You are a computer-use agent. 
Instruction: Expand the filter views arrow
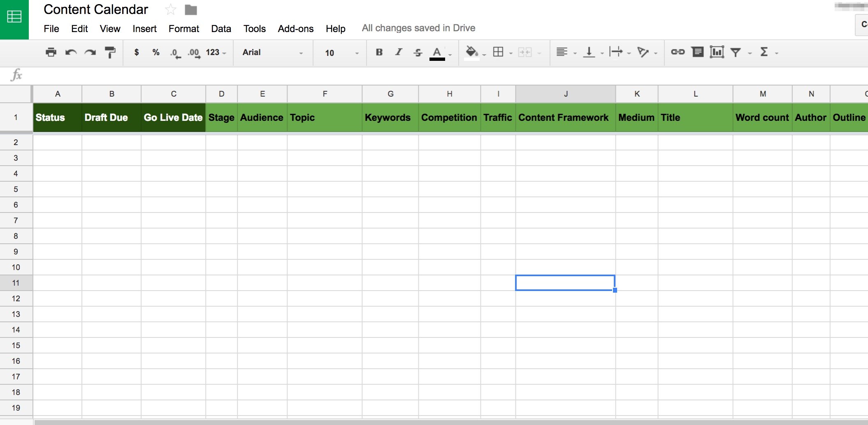tap(750, 53)
